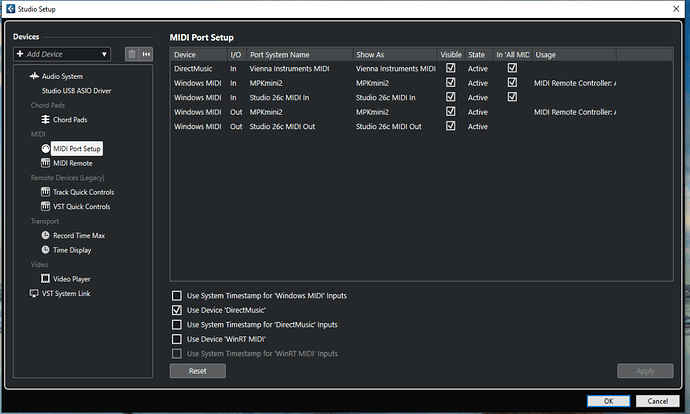The width and height of the screenshot is (690, 414).
Task: Toggle Visible for Studio 26c MIDI Out
Action: click(451, 126)
